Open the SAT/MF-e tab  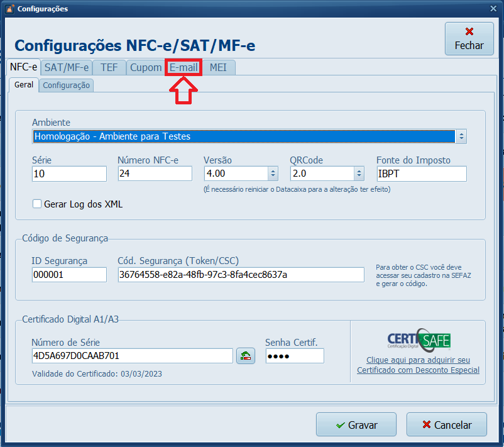coord(67,67)
